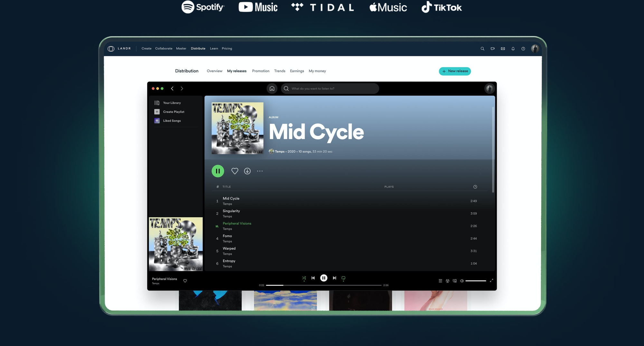Viewport: 644px width, 346px height.
Task: Skip to the next track
Action: coord(335,278)
